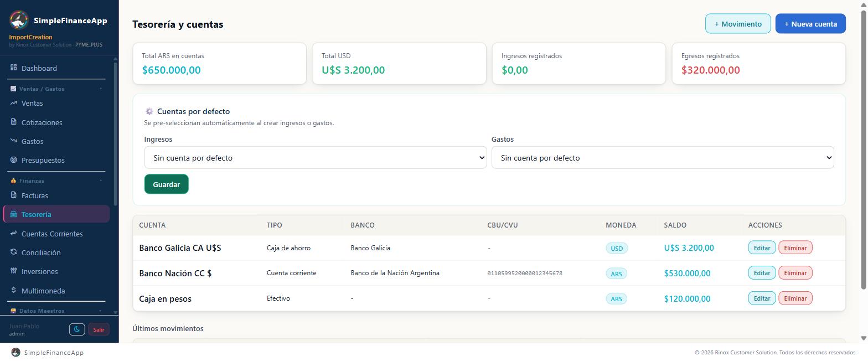Click the USD currency badge
The height and width of the screenshot is (361, 868).
click(617, 248)
